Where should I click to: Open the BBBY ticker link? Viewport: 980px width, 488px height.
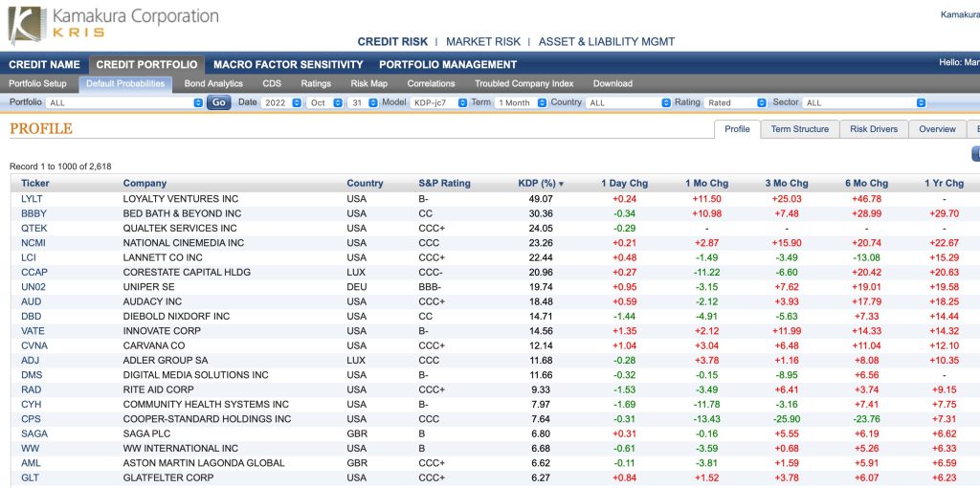pos(33,213)
